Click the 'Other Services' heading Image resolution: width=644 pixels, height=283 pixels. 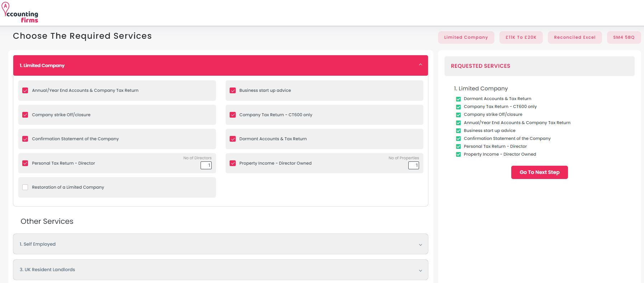coord(47,221)
